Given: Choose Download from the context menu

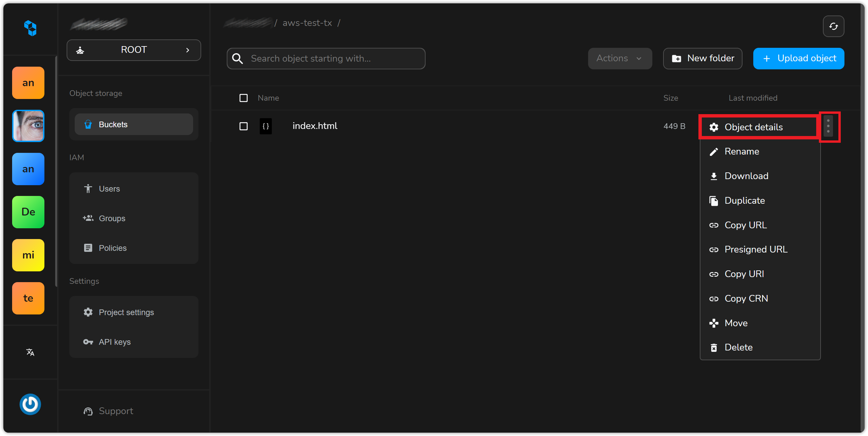Looking at the screenshot, I should click(760, 176).
